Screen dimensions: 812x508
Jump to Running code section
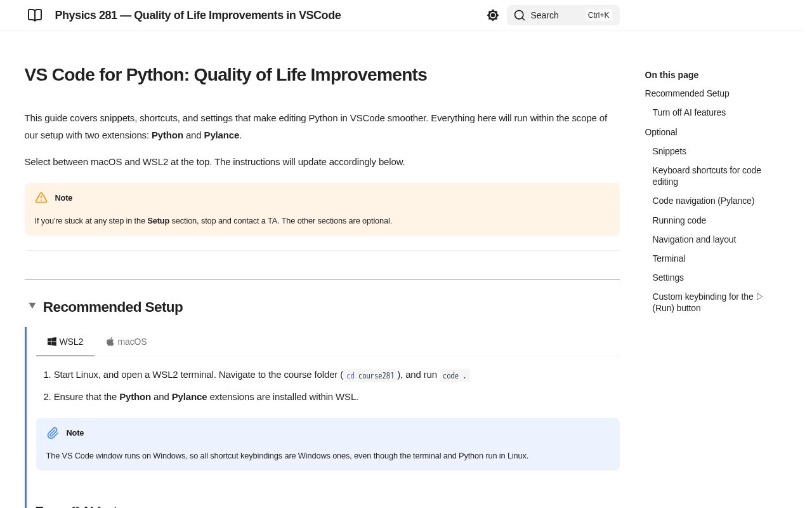pos(679,220)
